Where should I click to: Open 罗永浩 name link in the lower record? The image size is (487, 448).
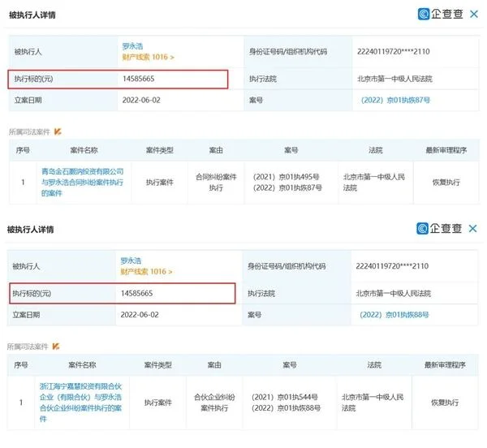(x=134, y=261)
